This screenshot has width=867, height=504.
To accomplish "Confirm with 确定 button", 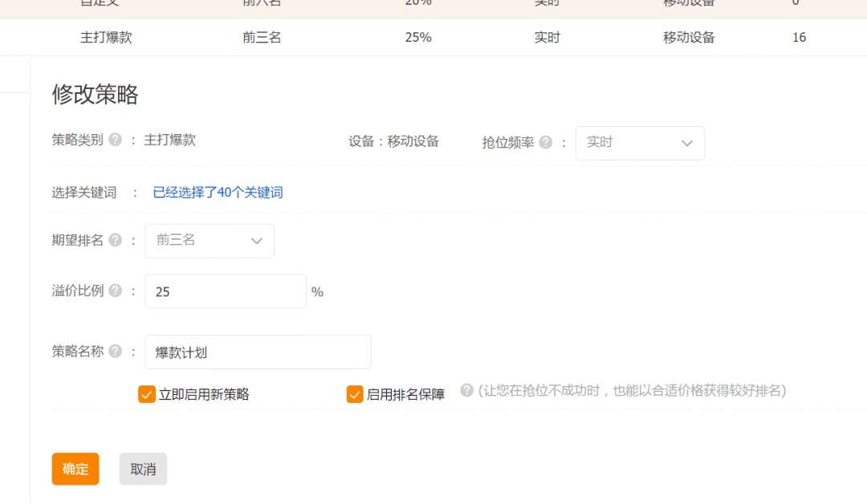I will 75,469.
